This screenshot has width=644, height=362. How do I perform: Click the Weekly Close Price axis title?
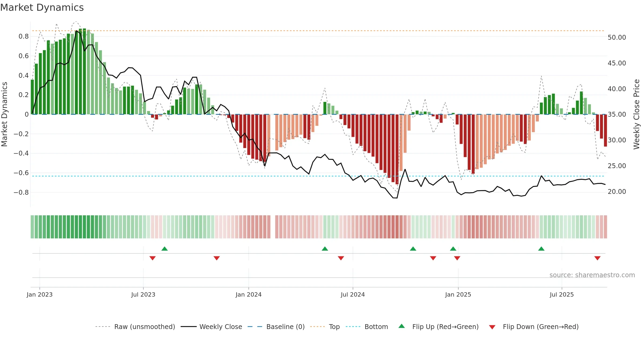[x=637, y=114]
